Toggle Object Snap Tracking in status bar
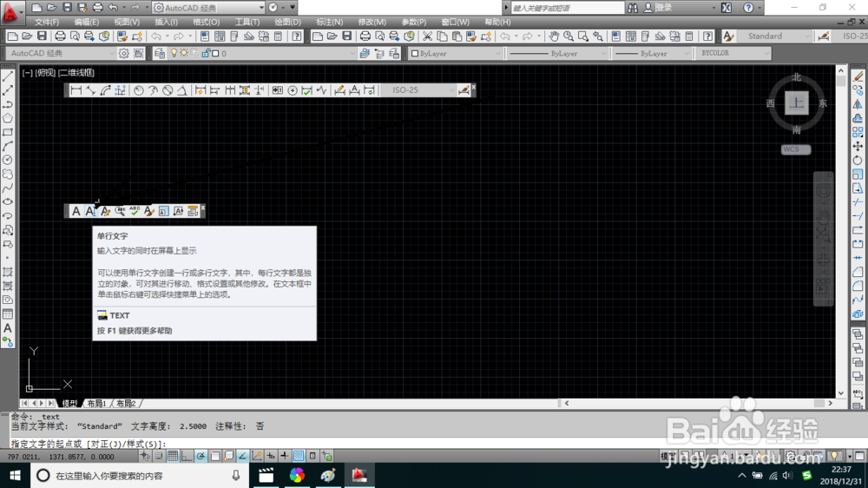 [242, 457]
